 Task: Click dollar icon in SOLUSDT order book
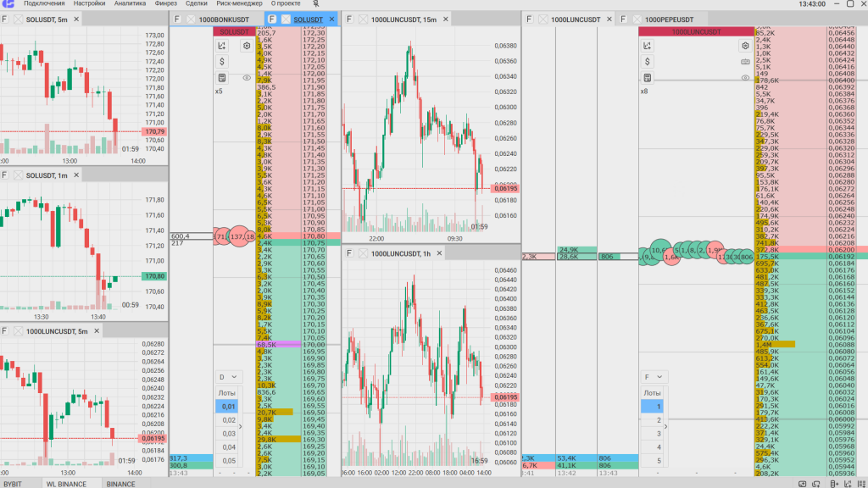[x=222, y=61]
